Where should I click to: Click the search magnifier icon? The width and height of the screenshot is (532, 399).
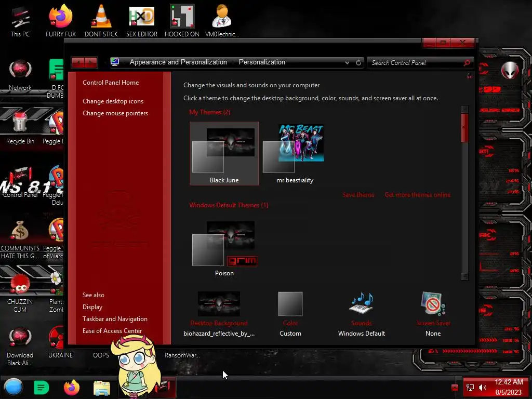tap(467, 63)
